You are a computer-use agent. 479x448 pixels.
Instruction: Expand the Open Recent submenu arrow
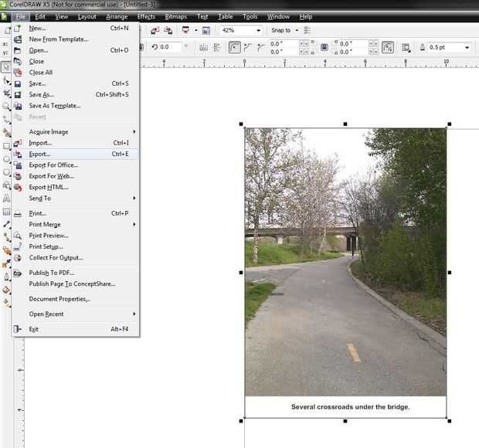click(134, 314)
